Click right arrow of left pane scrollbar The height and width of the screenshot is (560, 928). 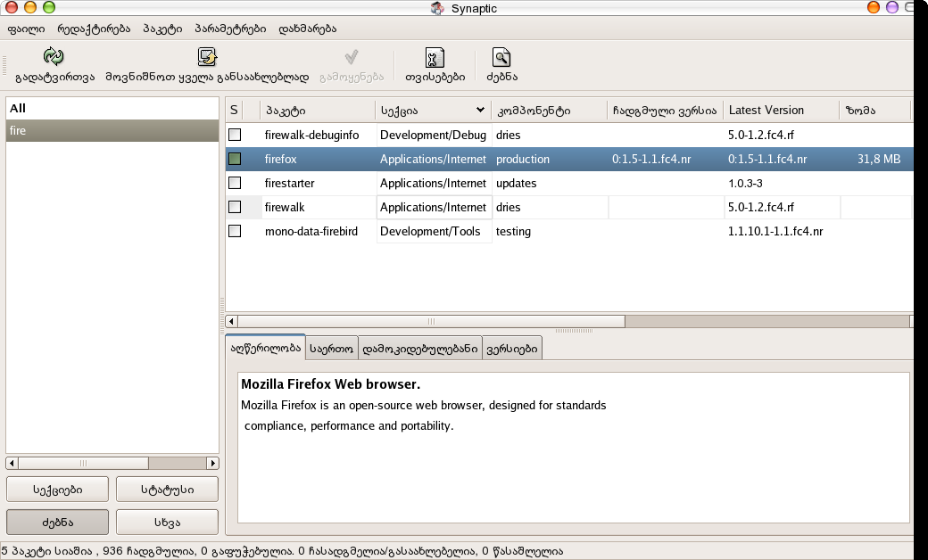coord(212,463)
